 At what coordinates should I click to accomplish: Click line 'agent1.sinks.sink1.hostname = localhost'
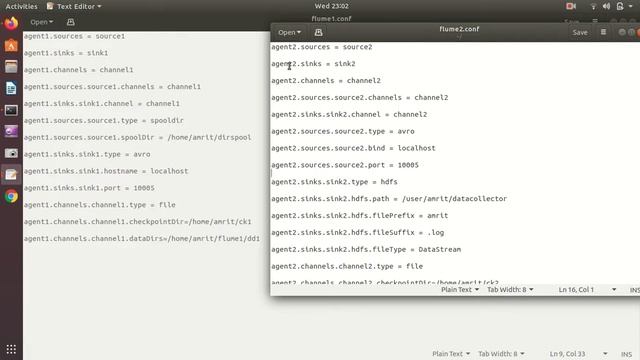[106, 171]
